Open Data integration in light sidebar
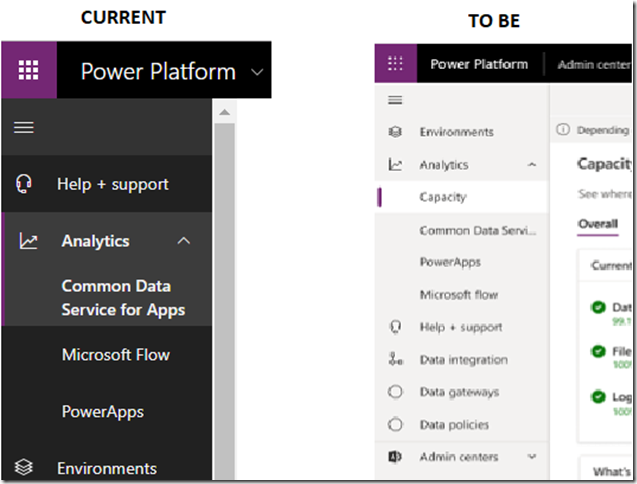The width and height of the screenshot is (637, 484). click(x=464, y=360)
